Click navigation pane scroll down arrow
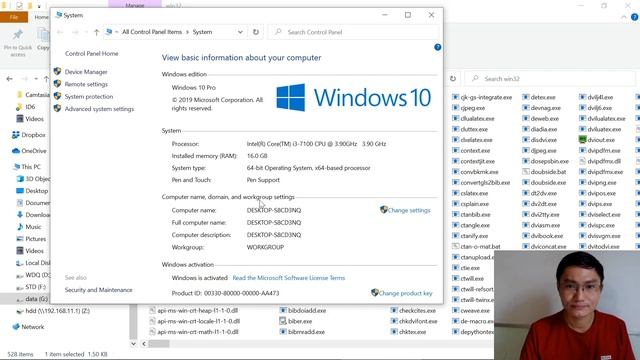Image resolution: width=640 pixels, height=360 pixels. pos(133,344)
